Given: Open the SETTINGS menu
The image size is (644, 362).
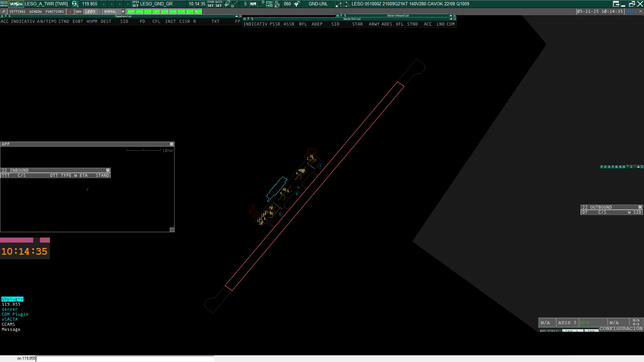Looking at the screenshot, I should [x=17, y=12].
